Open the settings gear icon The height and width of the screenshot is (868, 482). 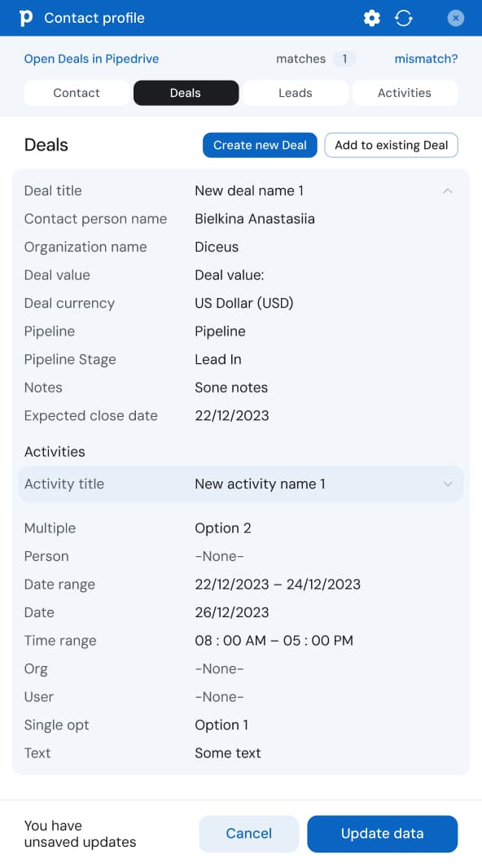click(x=371, y=18)
